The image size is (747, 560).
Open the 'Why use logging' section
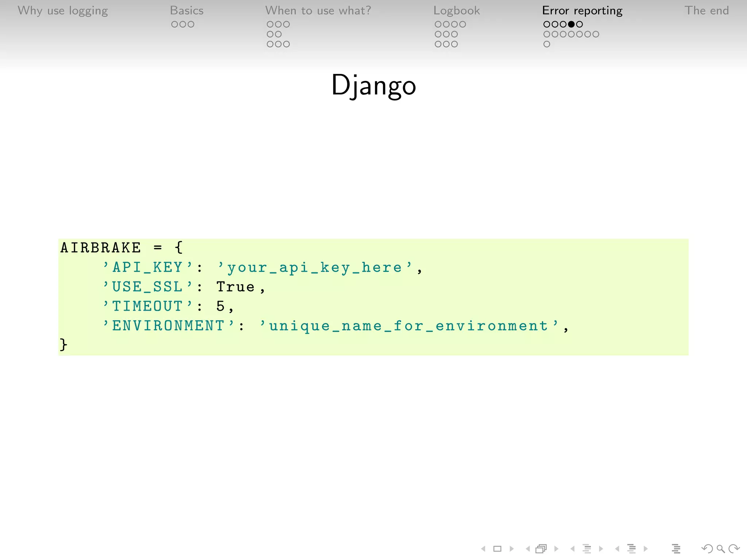point(63,11)
